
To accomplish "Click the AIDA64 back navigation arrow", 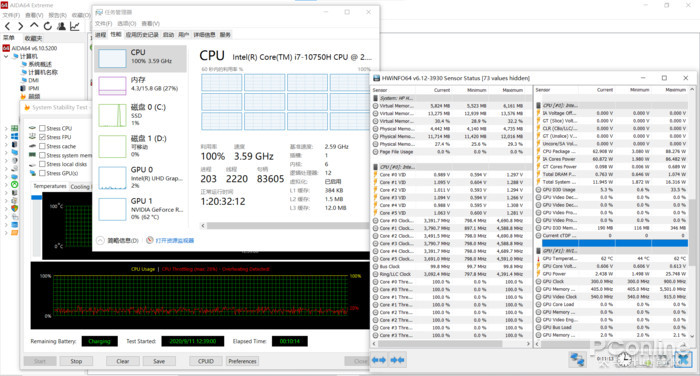I will 8,26.
